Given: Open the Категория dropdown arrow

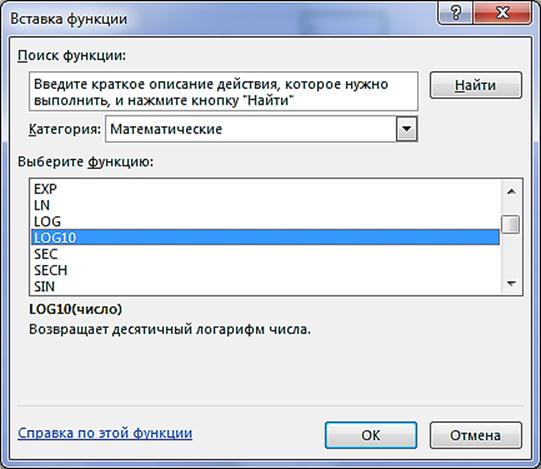Looking at the screenshot, I should click(x=407, y=129).
